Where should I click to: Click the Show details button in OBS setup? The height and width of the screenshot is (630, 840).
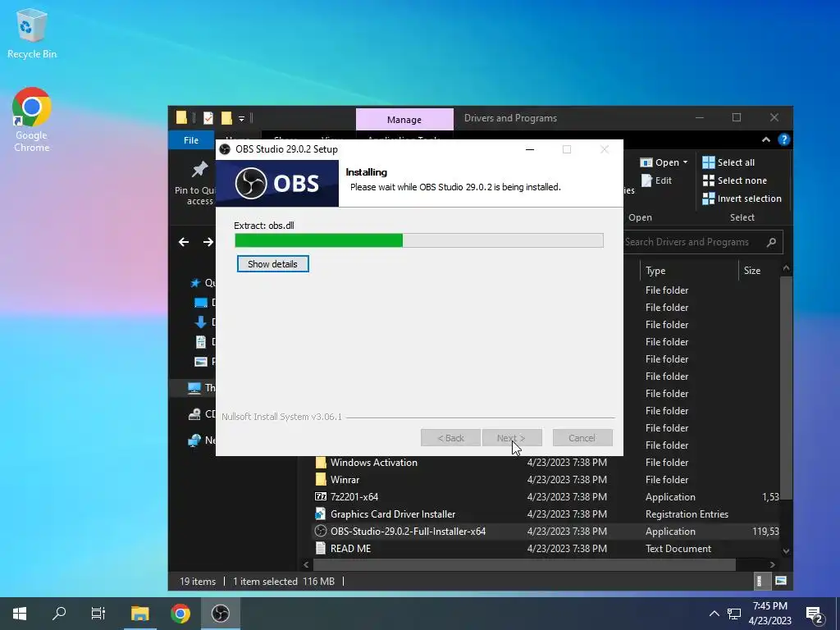click(272, 263)
